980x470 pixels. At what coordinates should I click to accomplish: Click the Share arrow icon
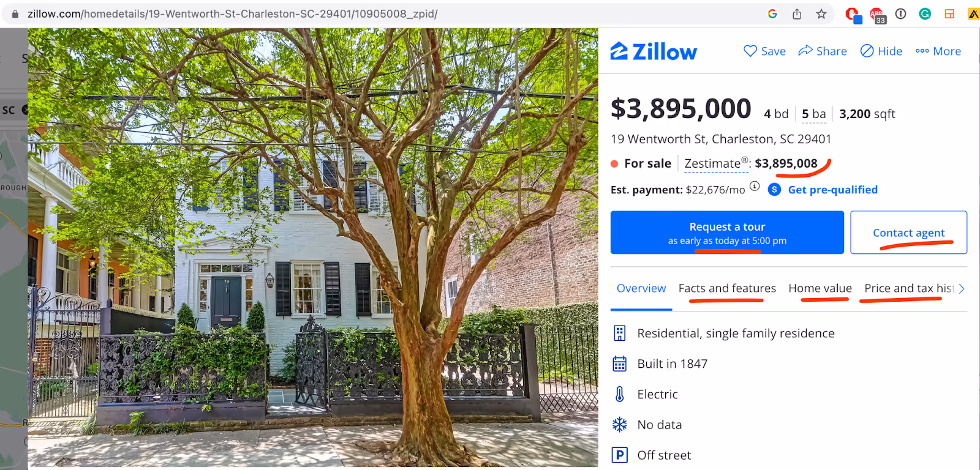tap(805, 51)
